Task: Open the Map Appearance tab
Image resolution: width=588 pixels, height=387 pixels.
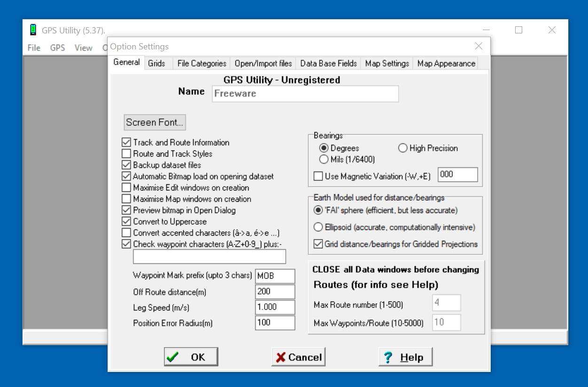Action: 446,63
